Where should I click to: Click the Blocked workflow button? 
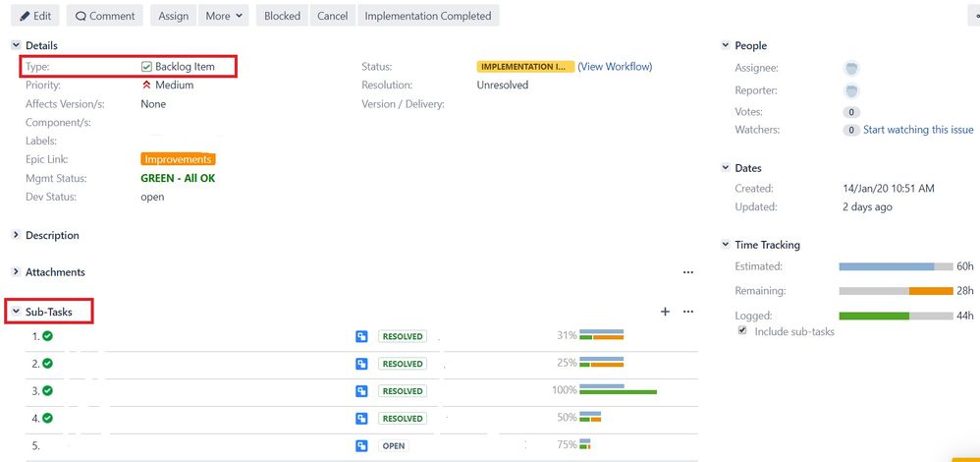(x=282, y=16)
